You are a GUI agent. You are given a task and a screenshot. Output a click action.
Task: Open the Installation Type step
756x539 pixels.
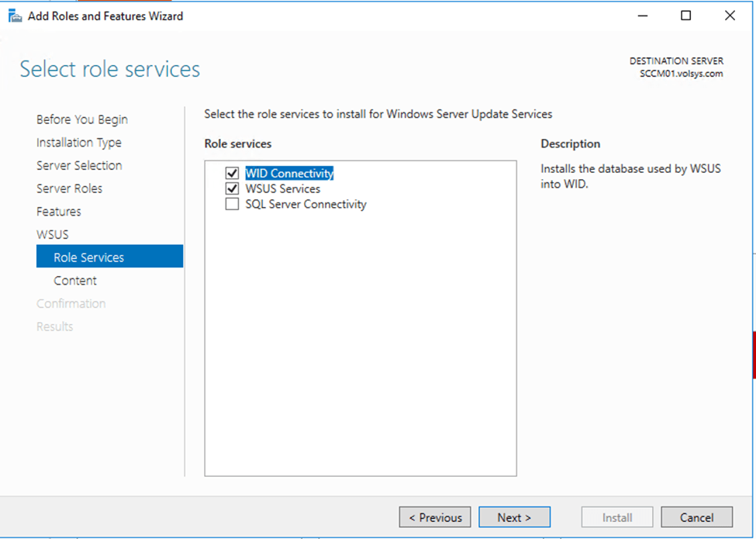point(79,143)
